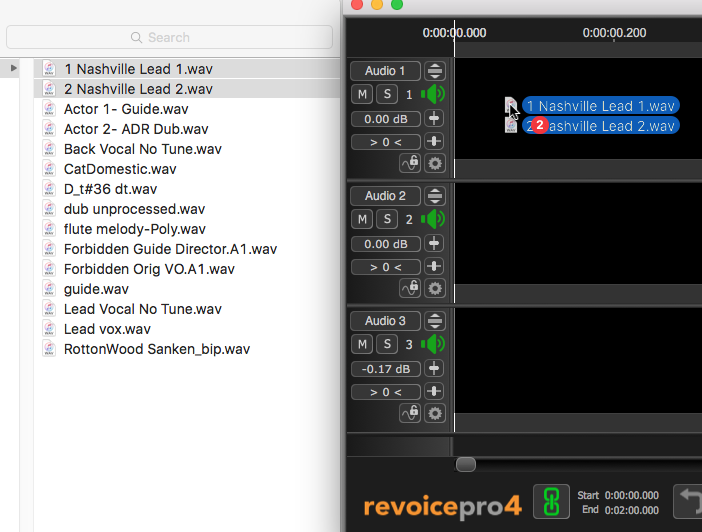Click the Audio 3 track name button
This screenshot has height=532, width=702.
click(385, 321)
